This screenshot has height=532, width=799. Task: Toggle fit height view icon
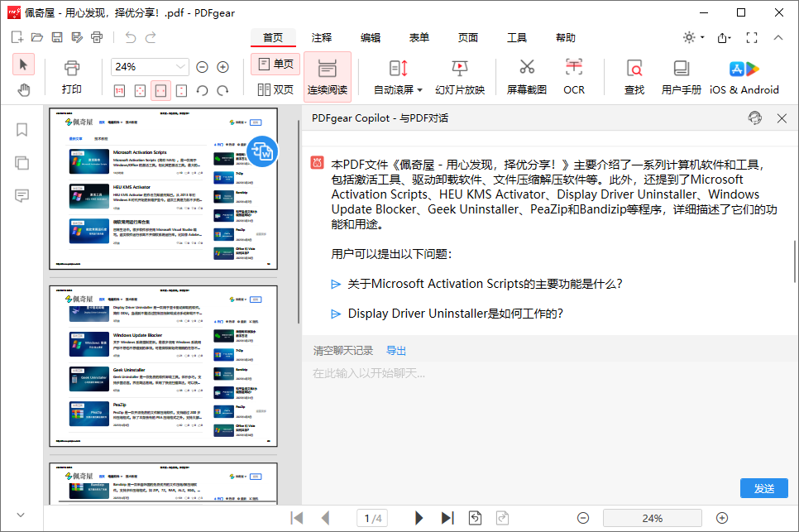click(181, 91)
